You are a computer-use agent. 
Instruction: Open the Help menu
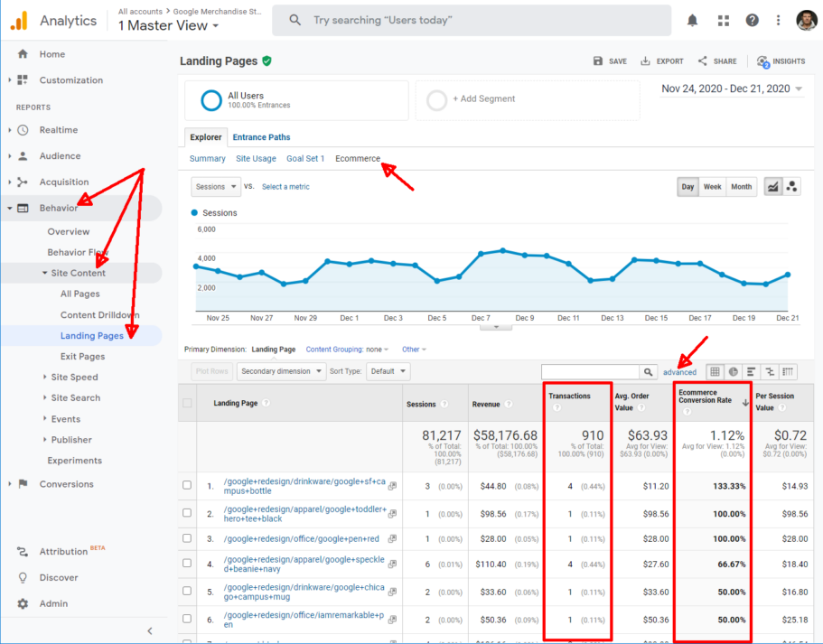[x=752, y=19]
